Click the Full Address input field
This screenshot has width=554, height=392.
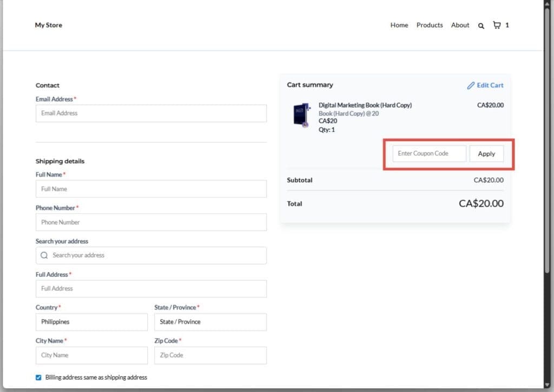[150, 288]
